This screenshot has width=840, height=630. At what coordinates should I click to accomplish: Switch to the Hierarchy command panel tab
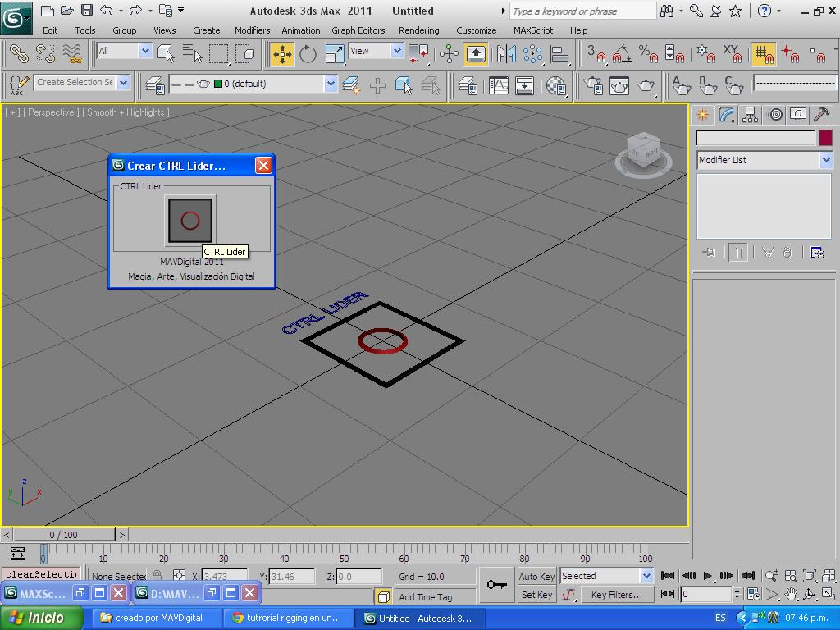pyautogui.click(x=750, y=115)
